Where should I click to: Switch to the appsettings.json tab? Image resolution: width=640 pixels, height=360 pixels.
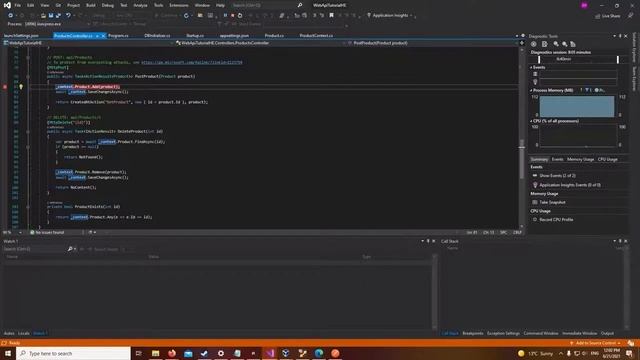tap(234, 36)
